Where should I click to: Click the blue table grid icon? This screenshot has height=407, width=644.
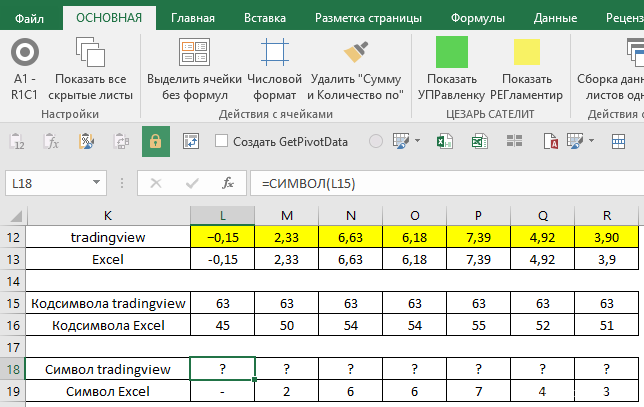pos(618,142)
